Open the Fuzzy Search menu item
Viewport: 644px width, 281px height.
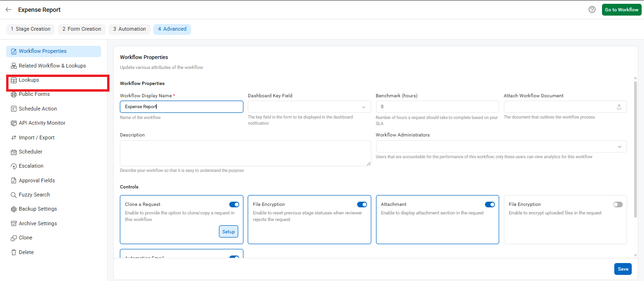click(54, 195)
